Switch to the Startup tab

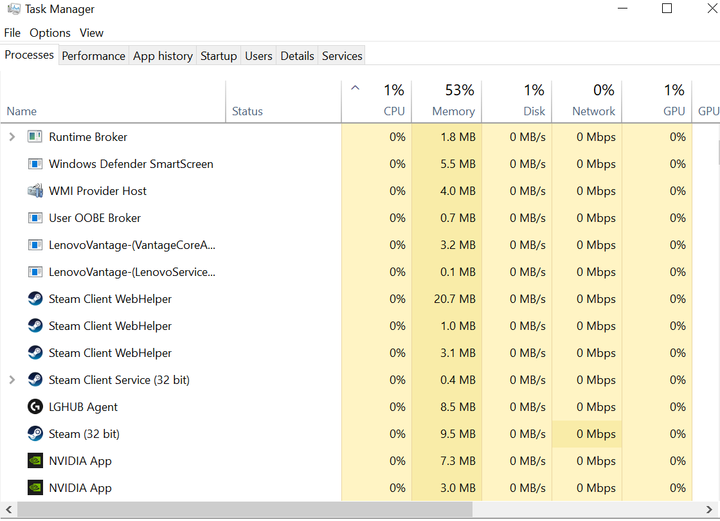(x=218, y=56)
